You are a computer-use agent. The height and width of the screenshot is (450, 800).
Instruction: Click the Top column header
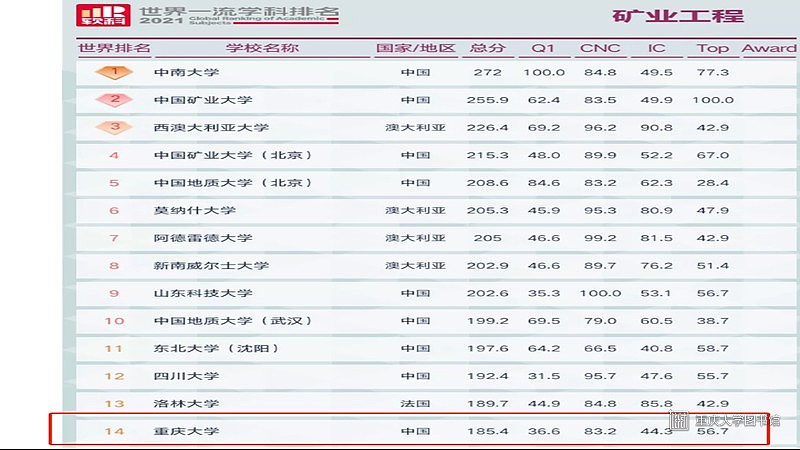[713, 48]
